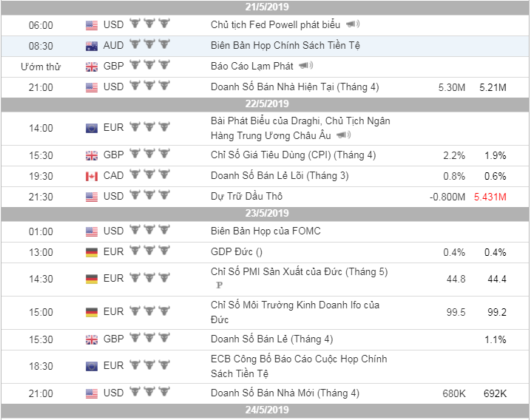Viewport: 531px width, 420px height.
Task: Click speaker icon after Draghi speech event
Action: click(x=343, y=135)
